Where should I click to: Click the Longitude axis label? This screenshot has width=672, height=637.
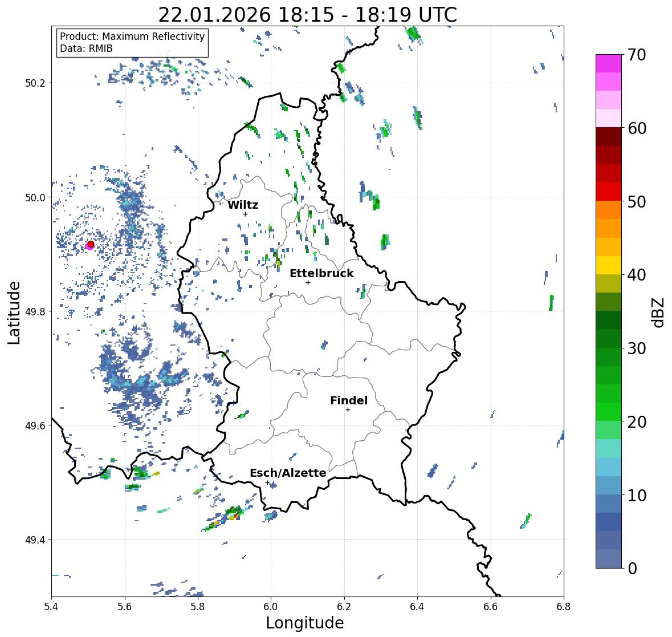(x=305, y=623)
